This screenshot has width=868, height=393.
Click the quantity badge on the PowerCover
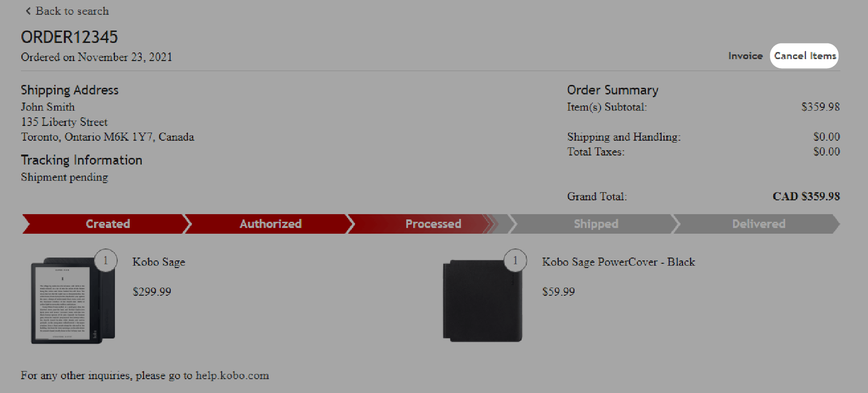coord(514,260)
